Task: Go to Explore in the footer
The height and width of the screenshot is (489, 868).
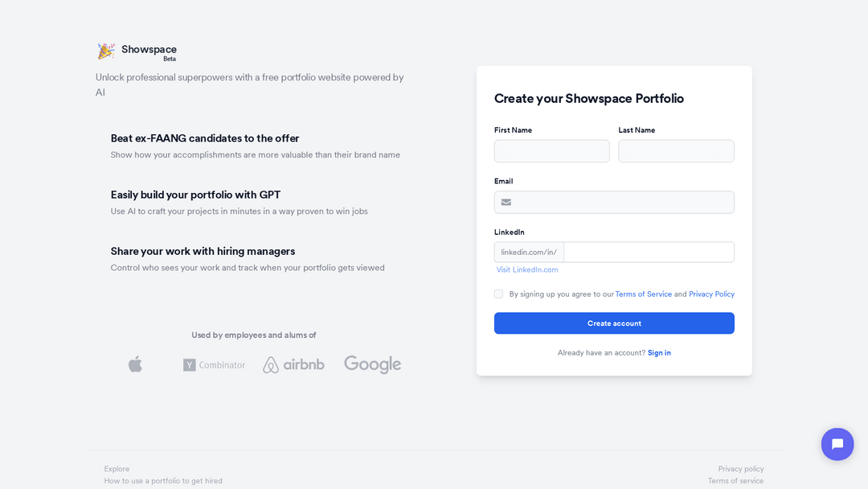Action: (117, 469)
